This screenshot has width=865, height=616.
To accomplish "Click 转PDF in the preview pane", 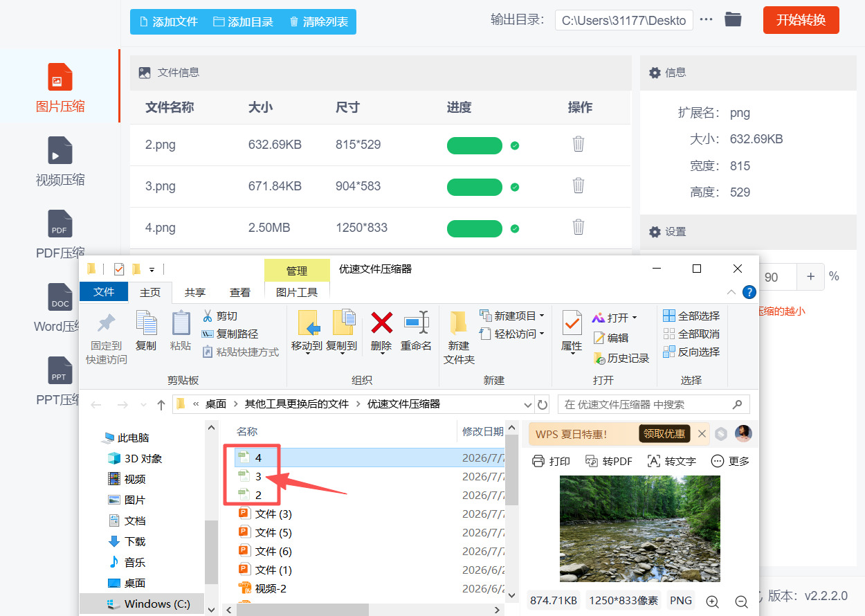I will (x=608, y=461).
